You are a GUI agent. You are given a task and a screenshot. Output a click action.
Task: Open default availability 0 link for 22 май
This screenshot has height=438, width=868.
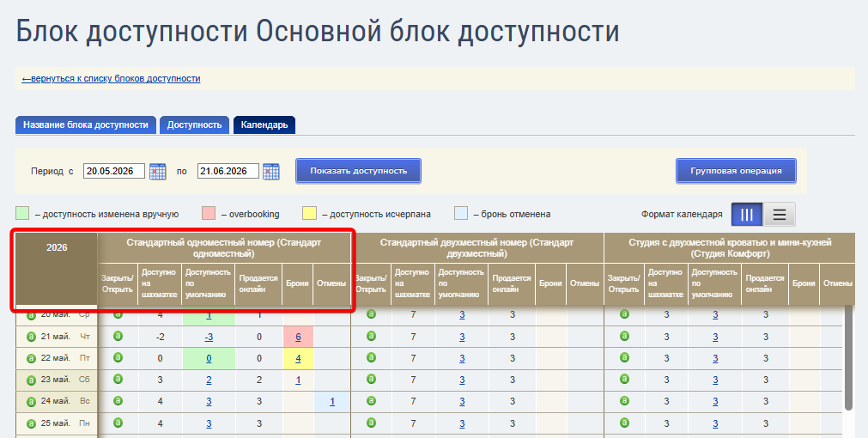click(x=209, y=359)
